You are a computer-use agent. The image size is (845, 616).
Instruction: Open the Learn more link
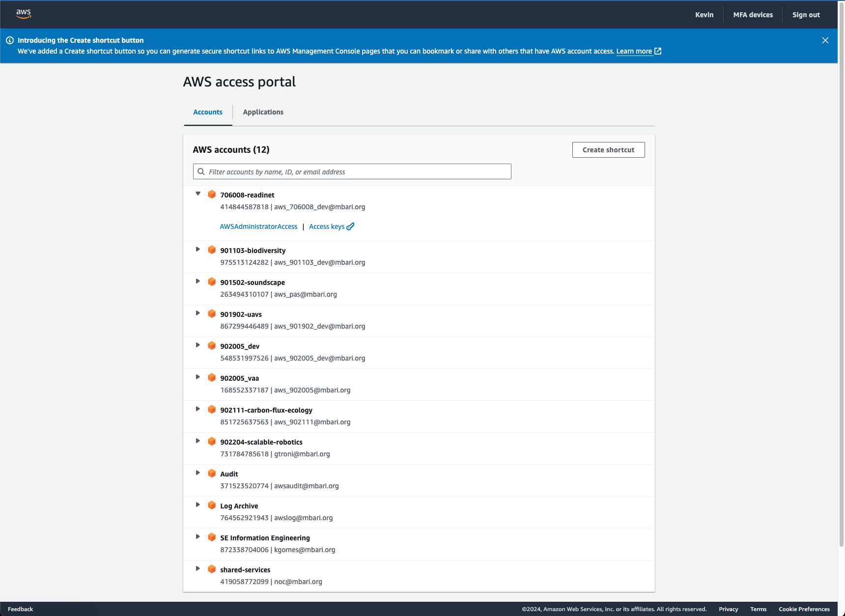(x=634, y=51)
